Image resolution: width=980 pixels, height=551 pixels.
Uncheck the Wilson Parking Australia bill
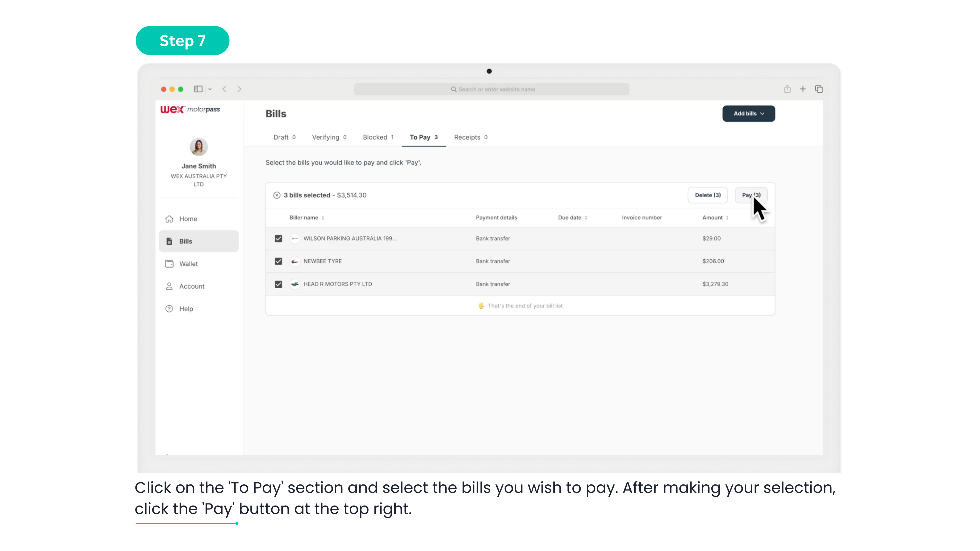click(278, 239)
